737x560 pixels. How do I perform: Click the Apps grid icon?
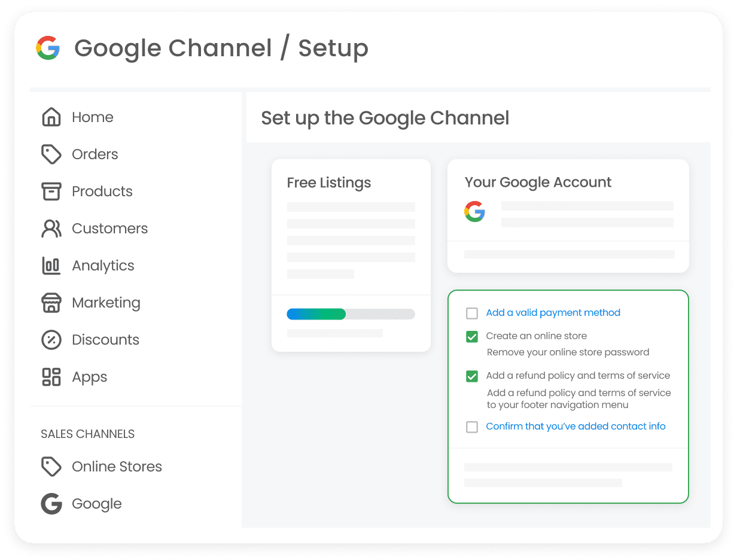click(x=51, y=377)
